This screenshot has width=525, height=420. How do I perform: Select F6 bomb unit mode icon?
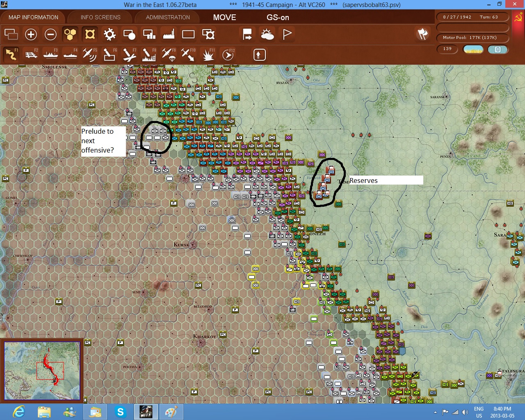(x=110, y=54)
